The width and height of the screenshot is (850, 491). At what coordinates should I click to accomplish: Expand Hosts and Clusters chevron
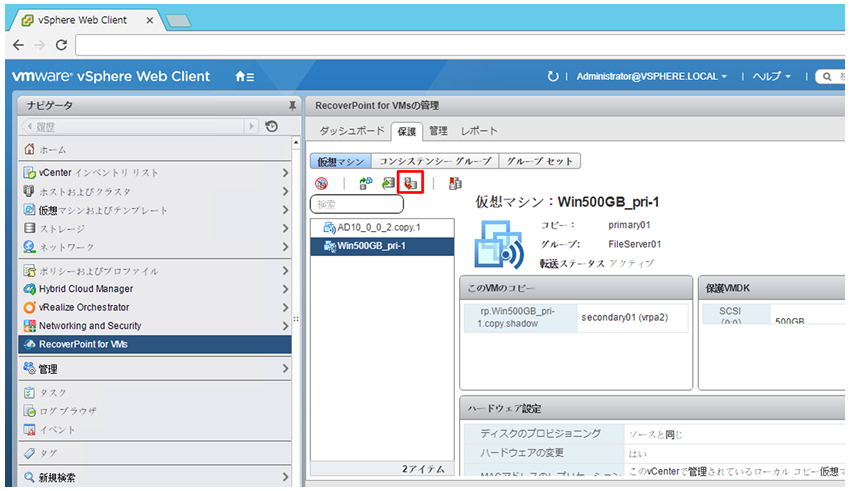(285, 191)
